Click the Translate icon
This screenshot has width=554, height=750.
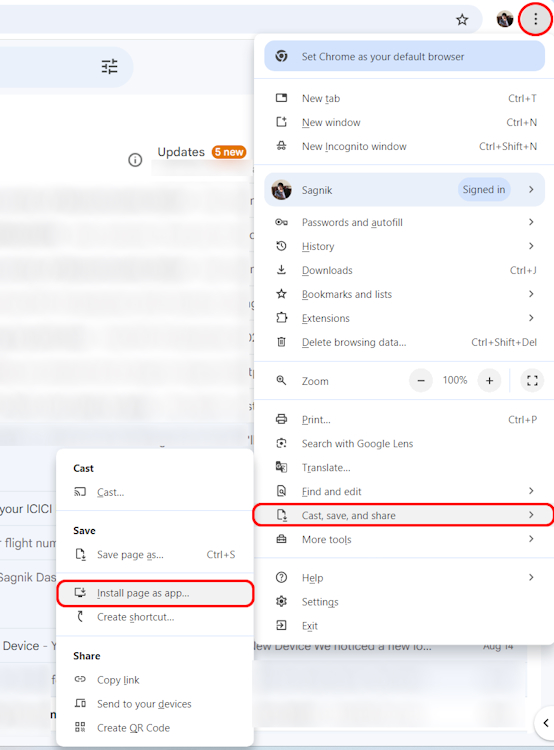[281, 467]
